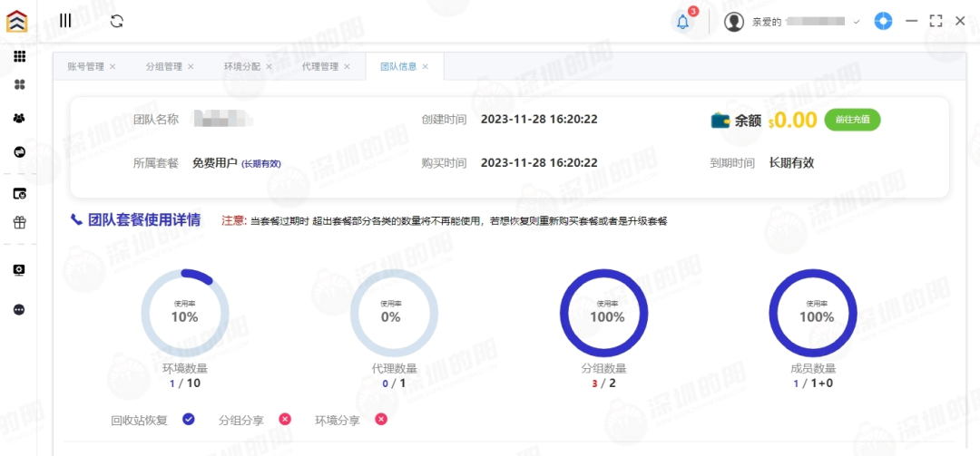Click the 成员数量 100% usage ring

(812, 313)
